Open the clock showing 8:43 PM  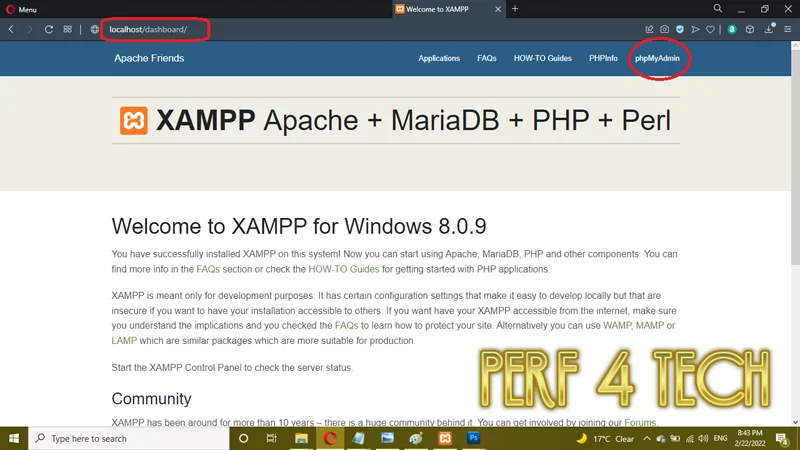749,438
